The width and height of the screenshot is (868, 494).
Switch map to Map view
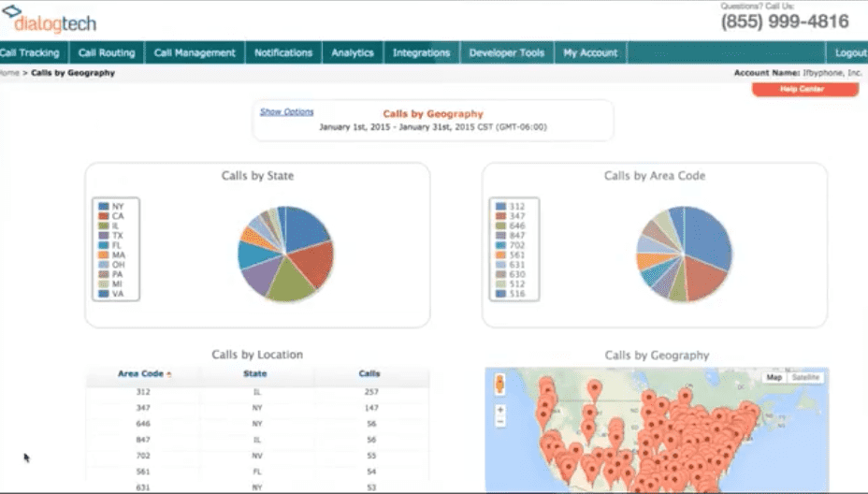point(774,377)
